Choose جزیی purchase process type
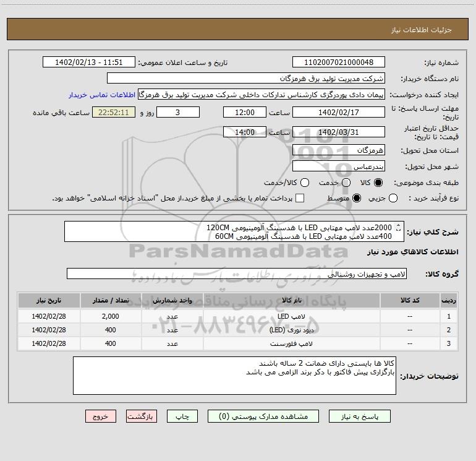 pos(393,198)
